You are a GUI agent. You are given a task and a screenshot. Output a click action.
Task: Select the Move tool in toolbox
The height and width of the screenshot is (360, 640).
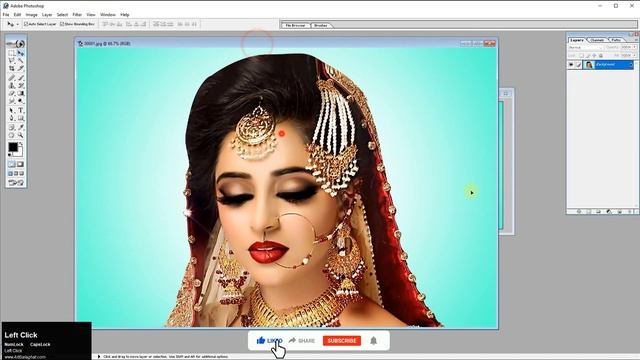20,53
